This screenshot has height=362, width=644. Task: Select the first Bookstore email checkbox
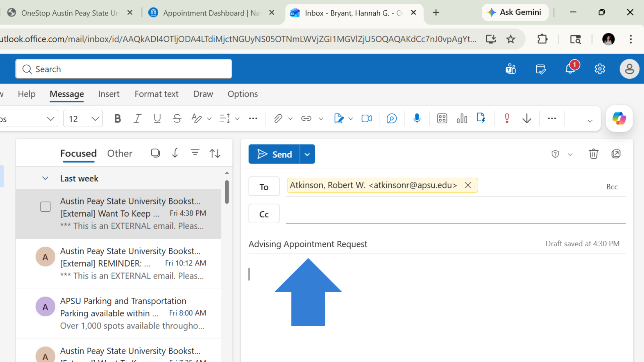tap(45, 207)
